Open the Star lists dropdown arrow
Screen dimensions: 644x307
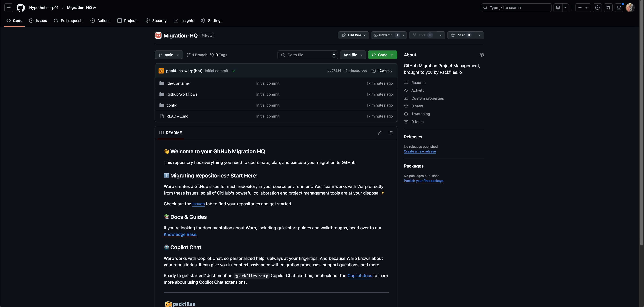479,35
